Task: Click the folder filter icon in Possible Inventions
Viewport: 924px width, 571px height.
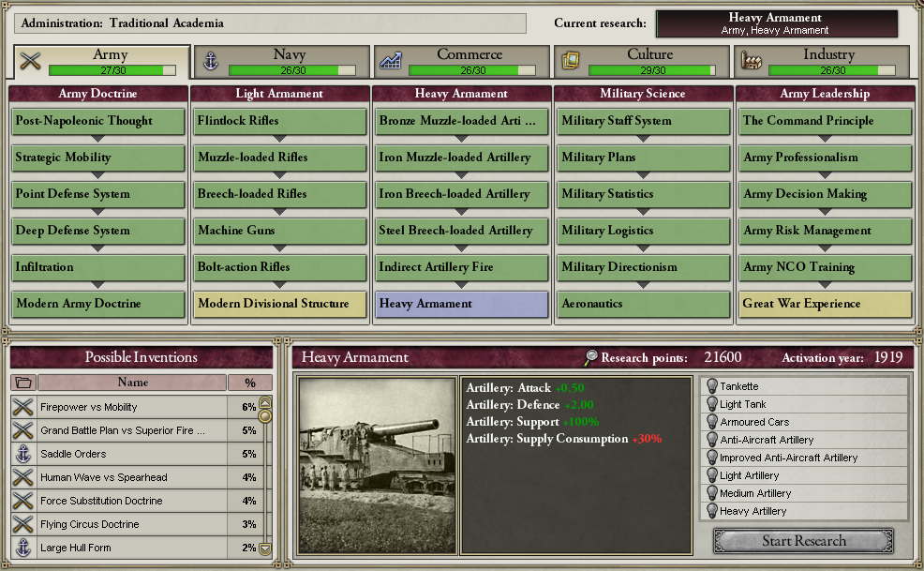Action: [x=23, y=383]
